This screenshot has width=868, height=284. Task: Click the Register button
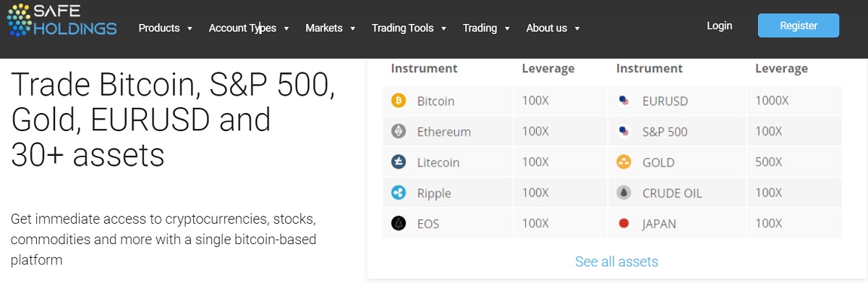point(799,25)
